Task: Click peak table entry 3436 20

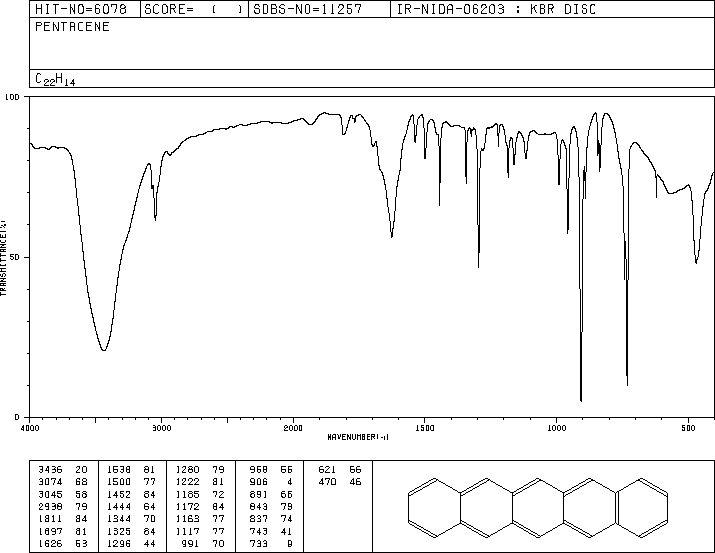Action: 62,469
